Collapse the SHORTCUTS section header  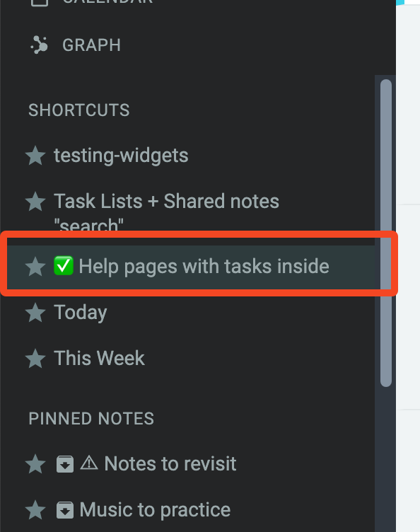pyautogui.click(x=79, y=110)
